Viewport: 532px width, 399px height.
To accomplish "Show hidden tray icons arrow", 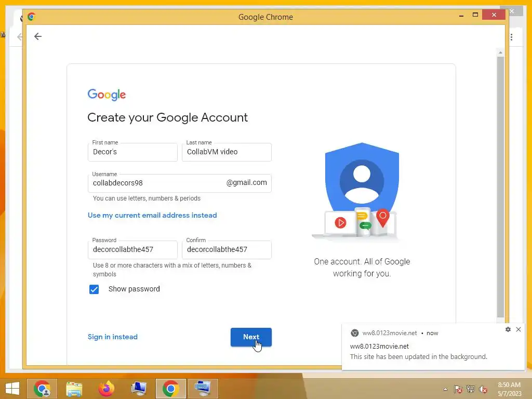I will pos(445,389).
